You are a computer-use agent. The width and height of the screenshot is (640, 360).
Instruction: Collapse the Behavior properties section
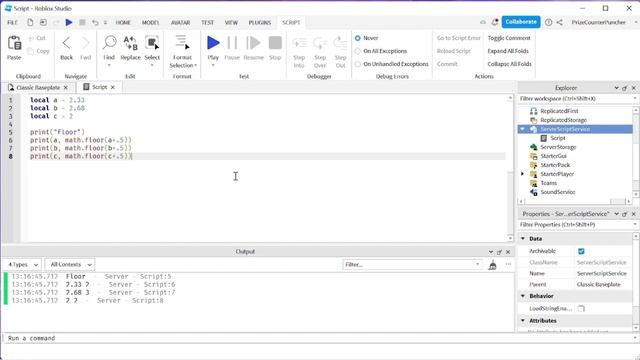pos(523,296)
